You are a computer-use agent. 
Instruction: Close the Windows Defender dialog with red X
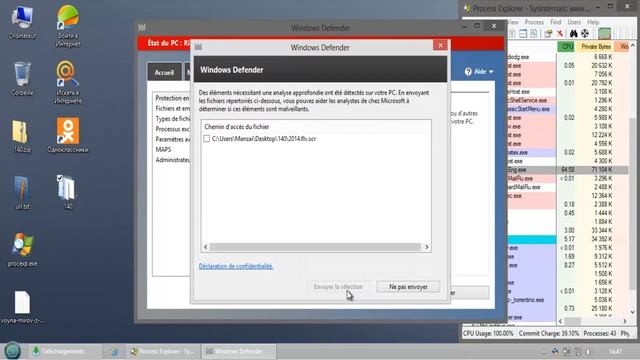click(x=440, y=45)
